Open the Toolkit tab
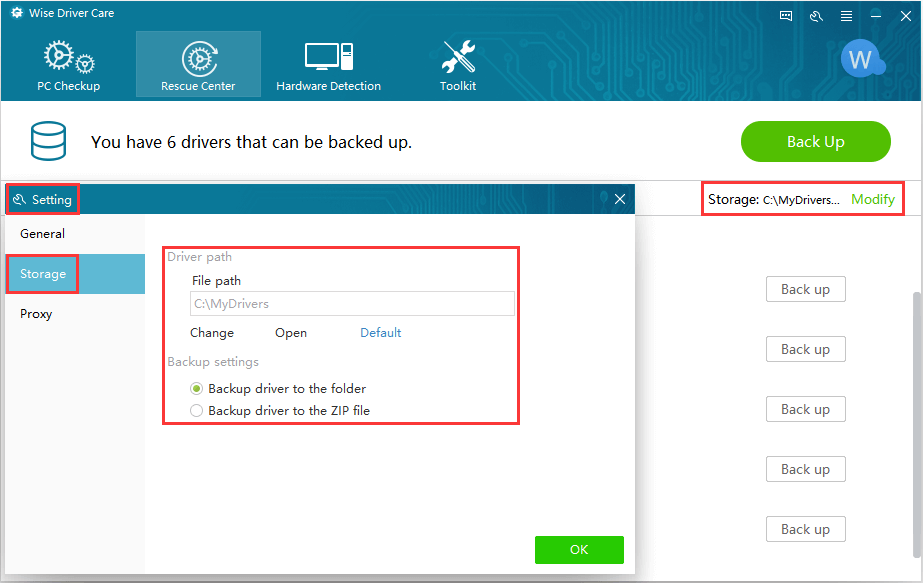 click(458, 65)
